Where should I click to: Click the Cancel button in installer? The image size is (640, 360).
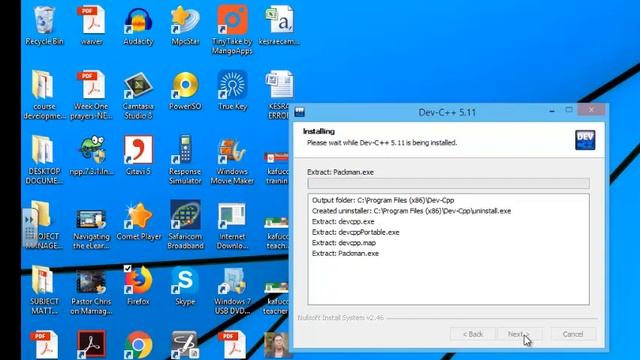pyautogui.click(x=573, y=334)
